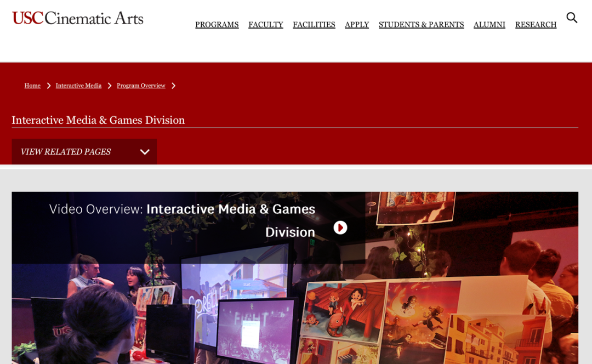
Task: Select the Program Overview breadcrumb
Action: click(x=141, y=86)
